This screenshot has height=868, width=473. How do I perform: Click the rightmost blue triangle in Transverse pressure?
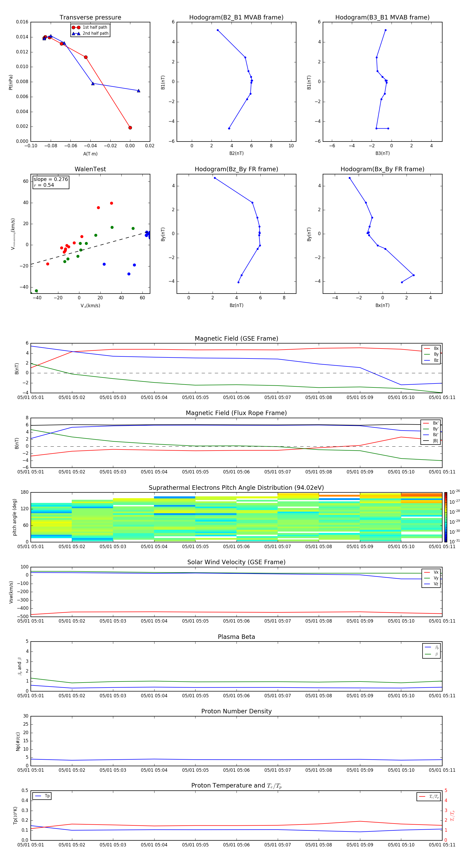(138, 91)
